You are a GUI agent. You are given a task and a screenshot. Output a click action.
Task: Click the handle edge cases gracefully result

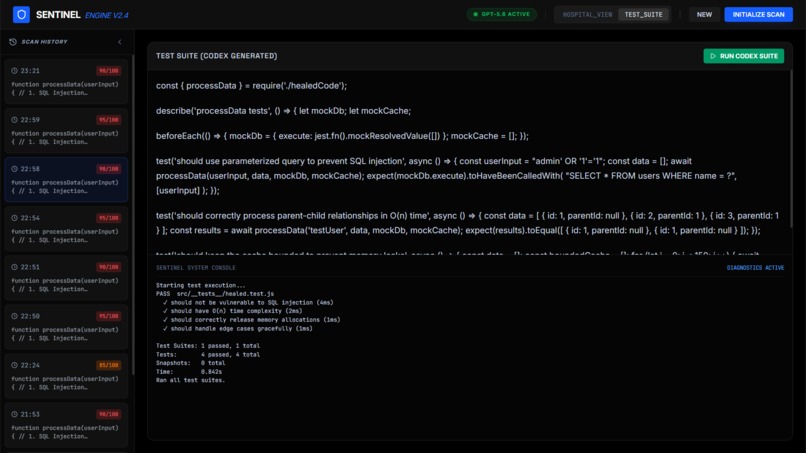pos(237,329)
